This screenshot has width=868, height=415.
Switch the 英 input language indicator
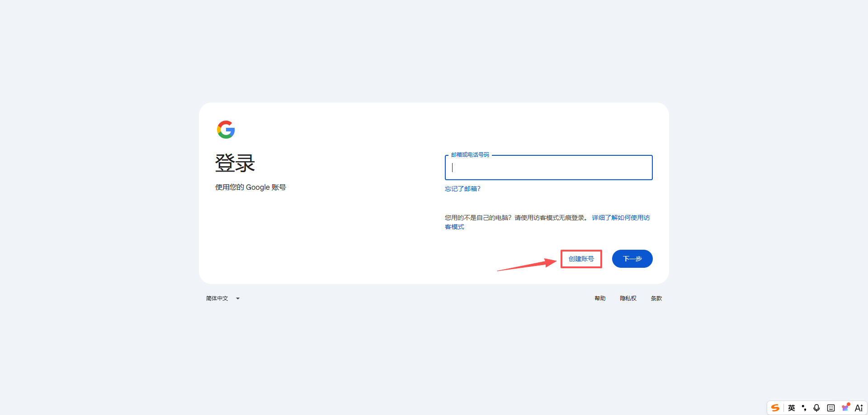click(792, 408)
